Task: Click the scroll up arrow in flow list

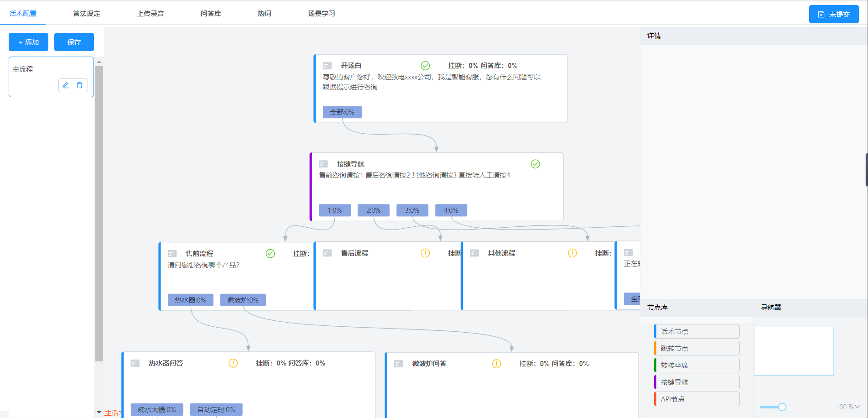Action: click(x=99, y=62)
